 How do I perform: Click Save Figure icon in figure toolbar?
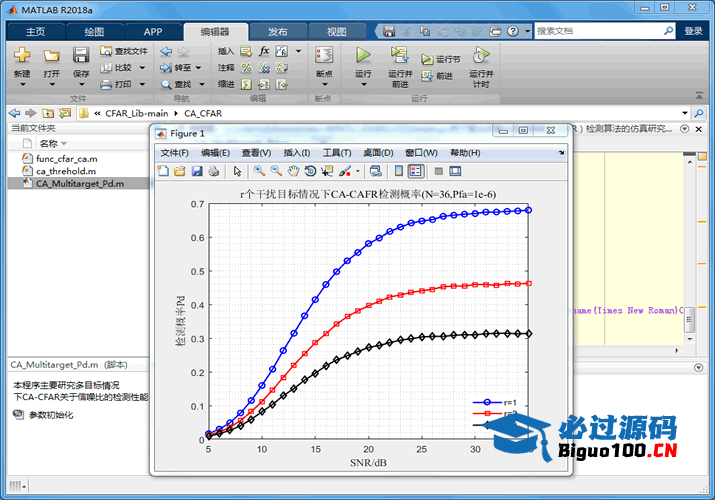coord(197,171)
